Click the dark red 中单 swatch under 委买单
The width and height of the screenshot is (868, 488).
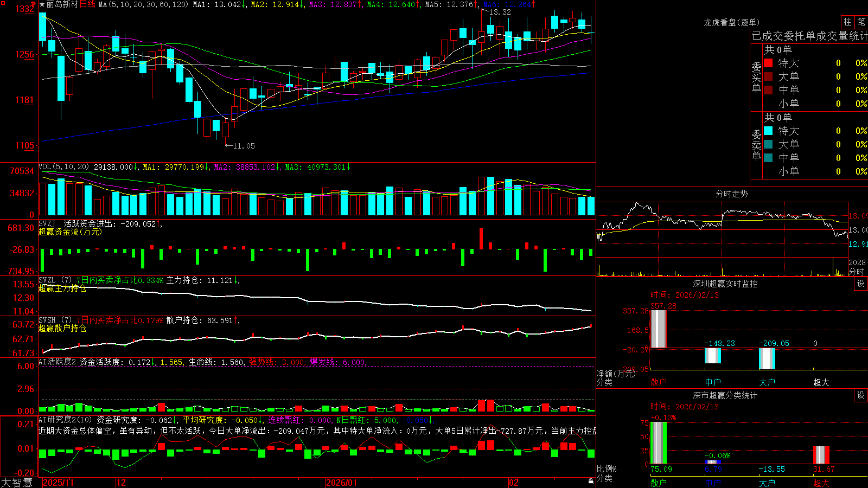point(768,90)
